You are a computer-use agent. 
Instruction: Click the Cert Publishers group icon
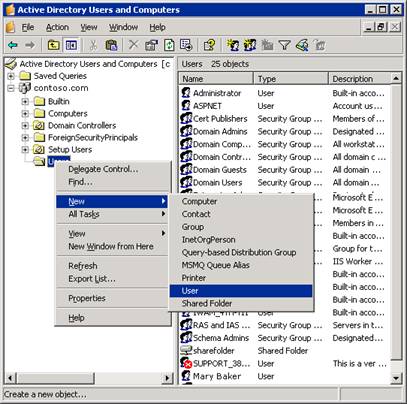(186, 118)
